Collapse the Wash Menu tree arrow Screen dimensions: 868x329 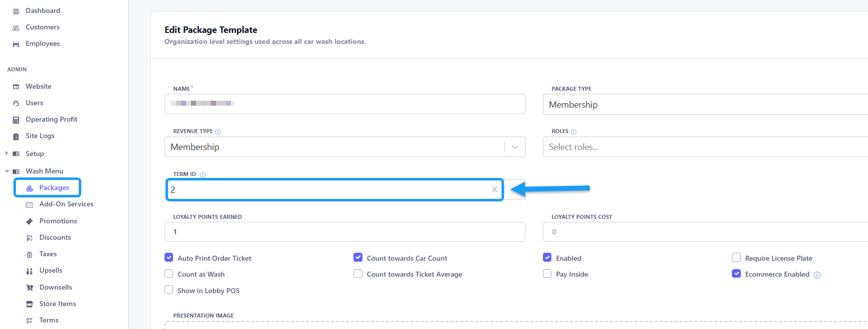7,171
